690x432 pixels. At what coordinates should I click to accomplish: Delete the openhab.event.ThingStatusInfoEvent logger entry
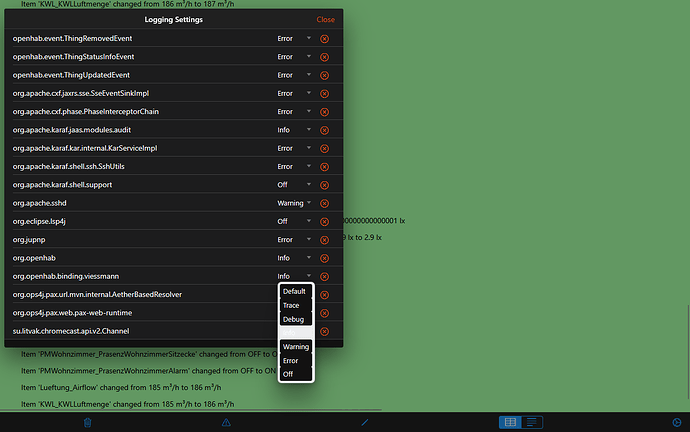coord(324,57)
